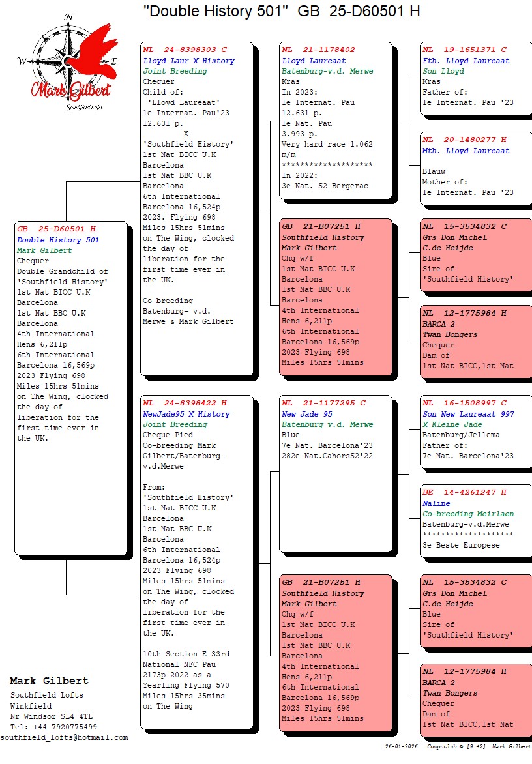Click the "New Jade 95" pigeon name
Viewport: 532px width, 764px height.
point(307,414)
